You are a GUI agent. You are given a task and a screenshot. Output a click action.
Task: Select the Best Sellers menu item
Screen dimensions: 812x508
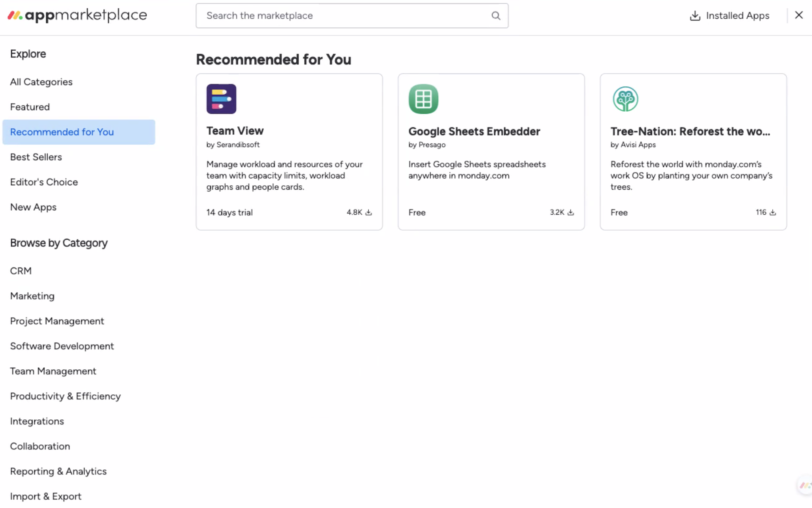(x=36, y=157)
